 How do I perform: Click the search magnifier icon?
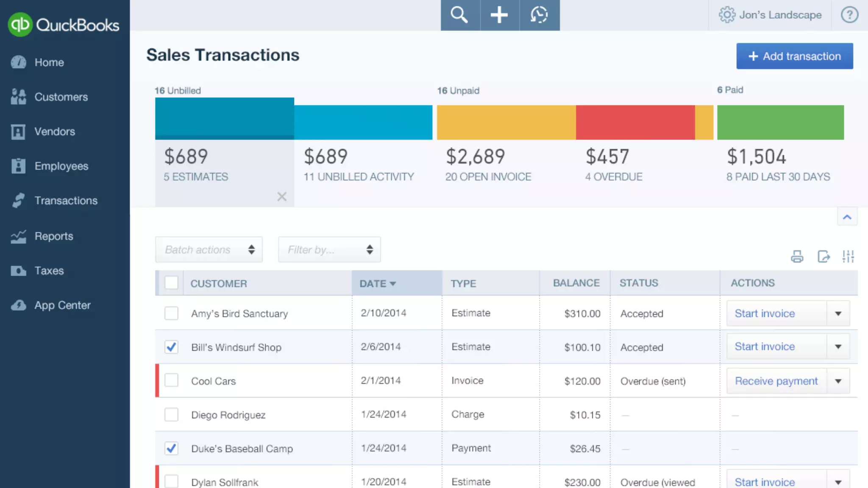click(460, 15)
